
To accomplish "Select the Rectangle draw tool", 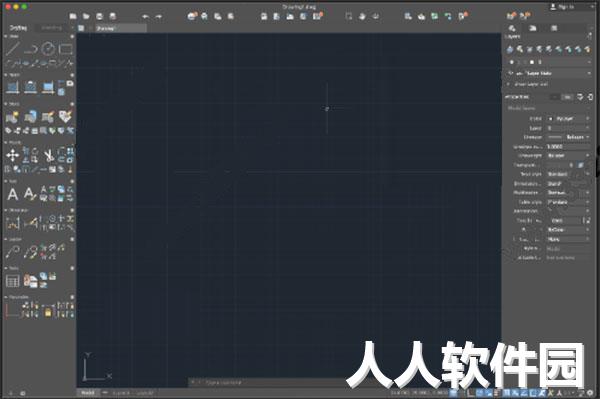I will [x=66, y=49].
